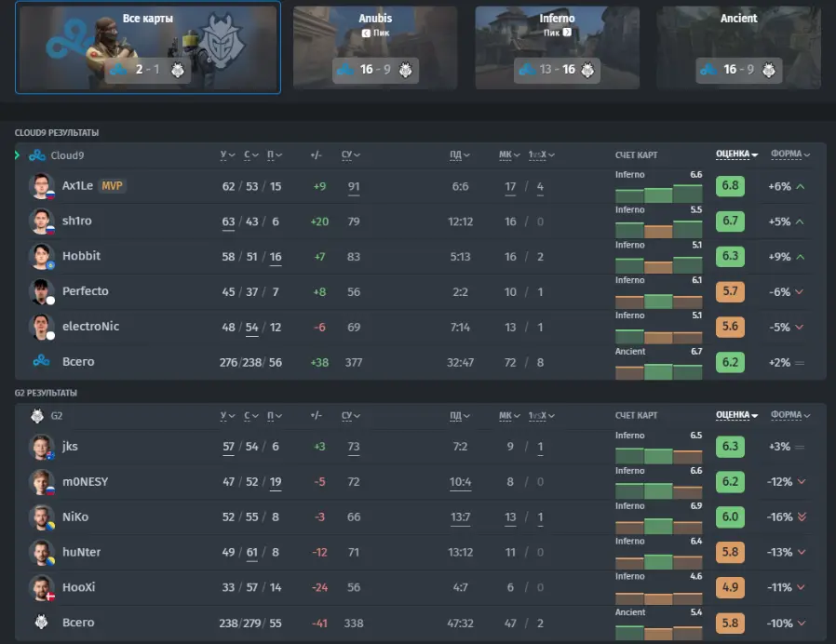The height and width of the screenshot is (644, 836).
Task: Sort G2 table by У kills column
Action: (x=228, y=416)
